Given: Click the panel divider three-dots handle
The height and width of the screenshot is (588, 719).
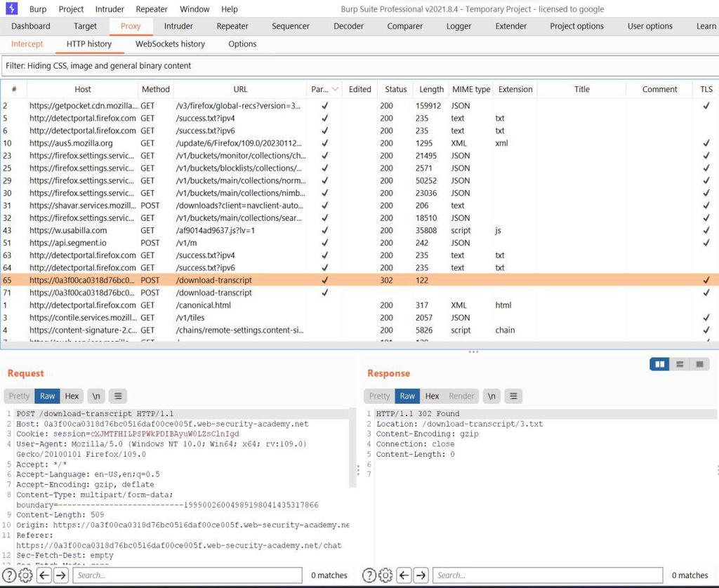Looking at the screenshot, I should [474, 352].
